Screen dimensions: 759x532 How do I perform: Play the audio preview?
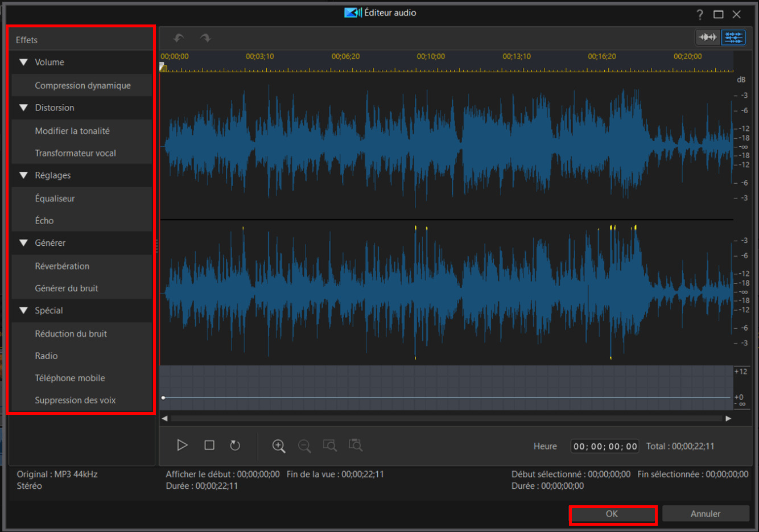point(182,445)
